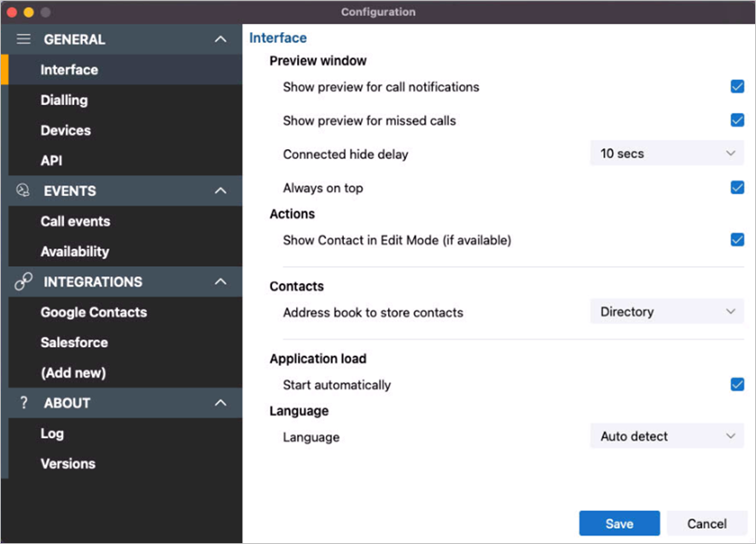Viewport: 756px width, 544px height.
Task: Disable Always on top checkbox
Action: pos(737,188)
